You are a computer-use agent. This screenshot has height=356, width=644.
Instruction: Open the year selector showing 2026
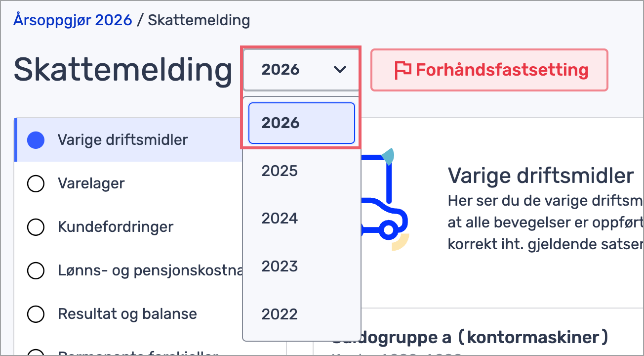pos(301,70)
